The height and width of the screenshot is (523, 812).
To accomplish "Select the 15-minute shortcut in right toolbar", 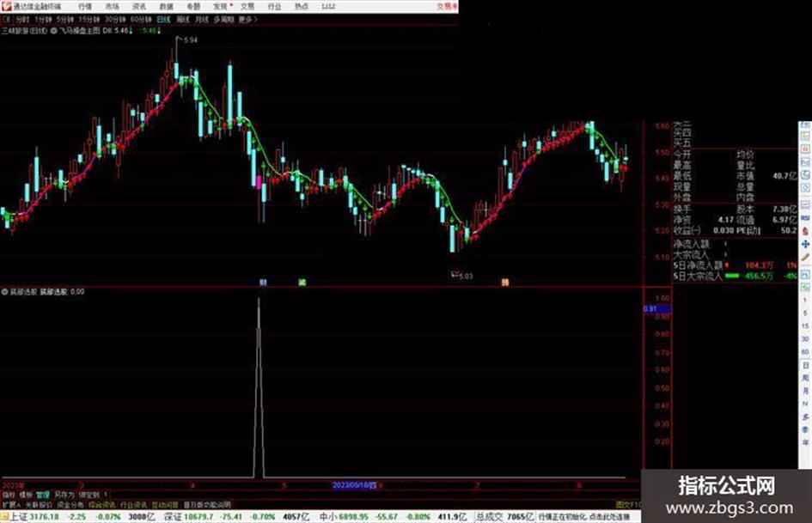I will (805, 325).
